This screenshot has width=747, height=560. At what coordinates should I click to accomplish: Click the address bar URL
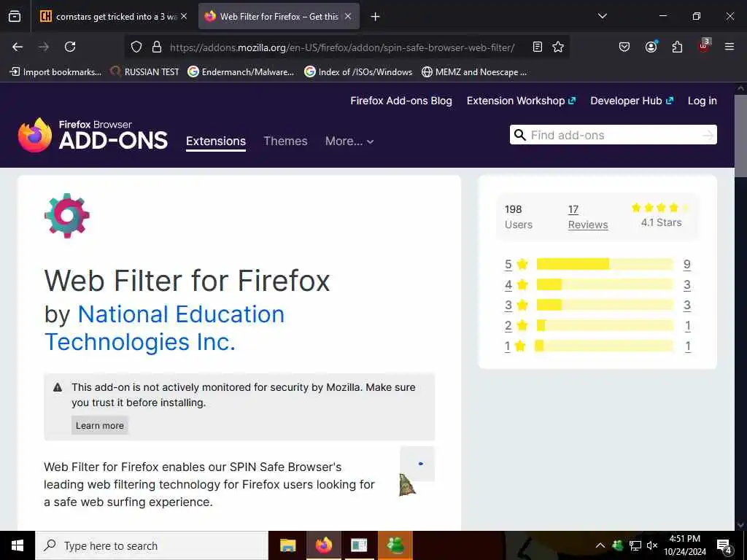point(342,47)
